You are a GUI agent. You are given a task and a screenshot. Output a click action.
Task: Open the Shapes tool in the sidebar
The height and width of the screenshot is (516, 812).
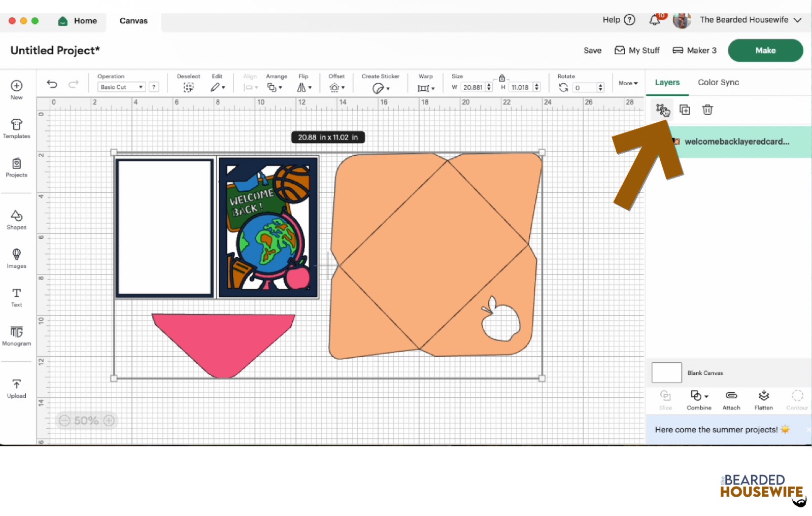click(16, 220)
